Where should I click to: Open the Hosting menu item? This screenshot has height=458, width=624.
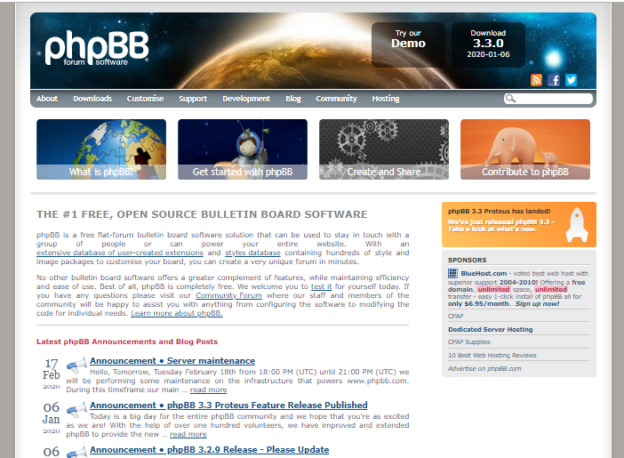[386, 98]
